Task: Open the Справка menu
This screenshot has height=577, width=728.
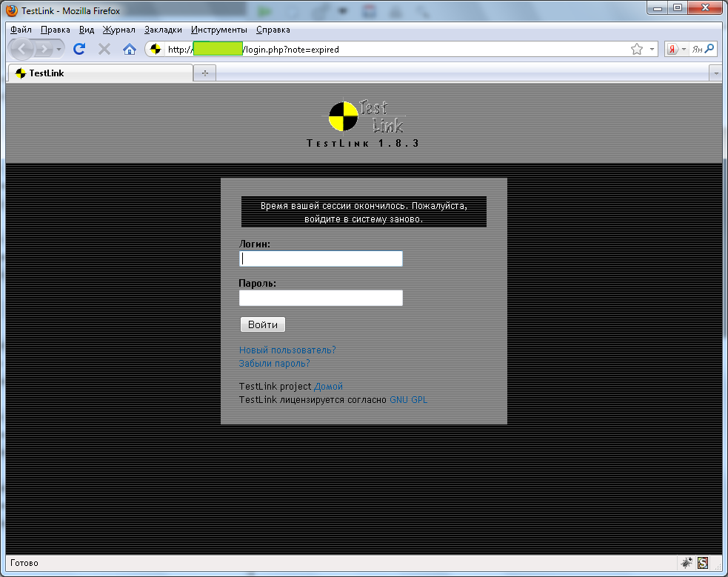Action: 273,30
